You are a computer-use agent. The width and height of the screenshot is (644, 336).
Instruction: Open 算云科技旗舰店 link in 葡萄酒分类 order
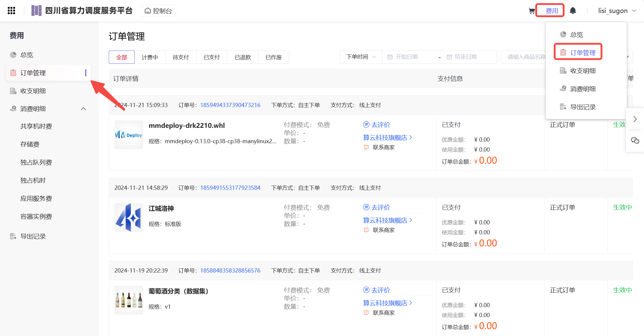pyautogui.click(x=387, y=303)
